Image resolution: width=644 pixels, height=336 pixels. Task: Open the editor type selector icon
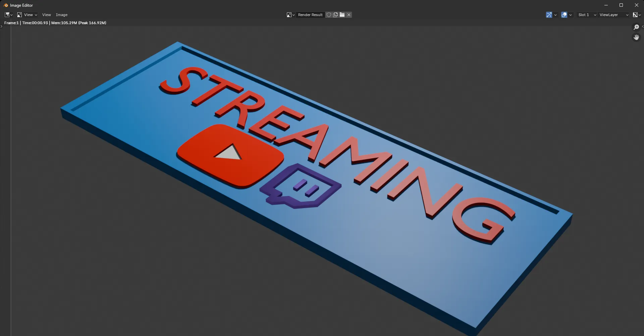pos(7,15)
